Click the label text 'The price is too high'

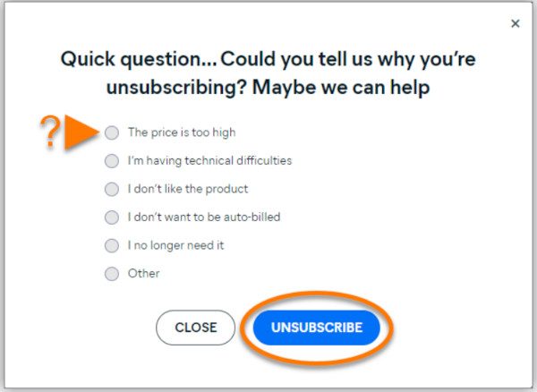(x=182, y=132)
